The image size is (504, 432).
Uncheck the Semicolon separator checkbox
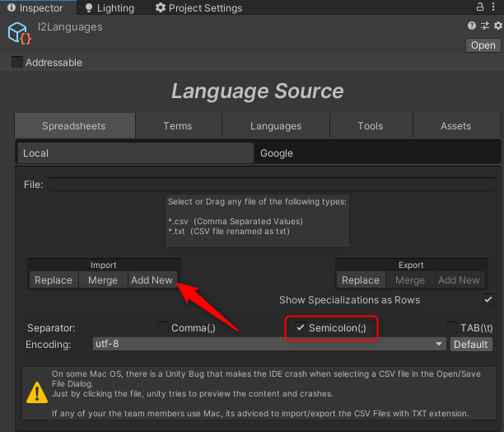[301, 327]
